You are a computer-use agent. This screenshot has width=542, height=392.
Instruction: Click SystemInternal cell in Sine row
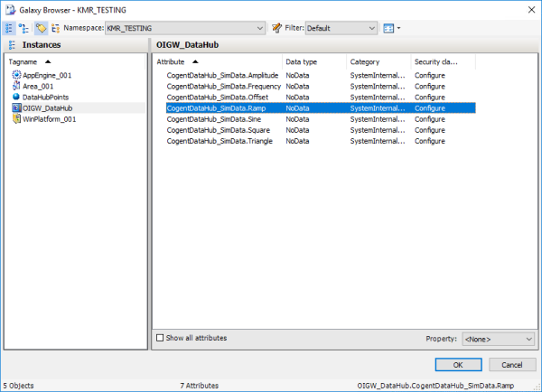(378, 119)
